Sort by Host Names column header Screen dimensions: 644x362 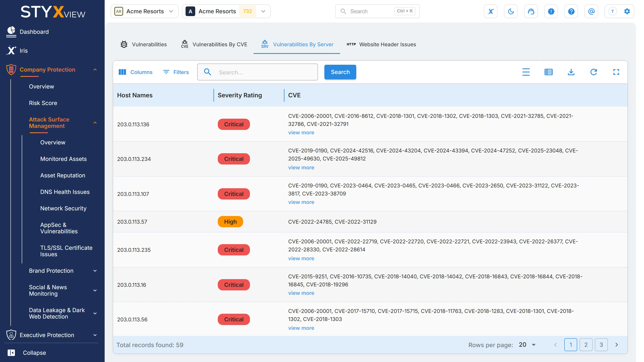(135, 95)
